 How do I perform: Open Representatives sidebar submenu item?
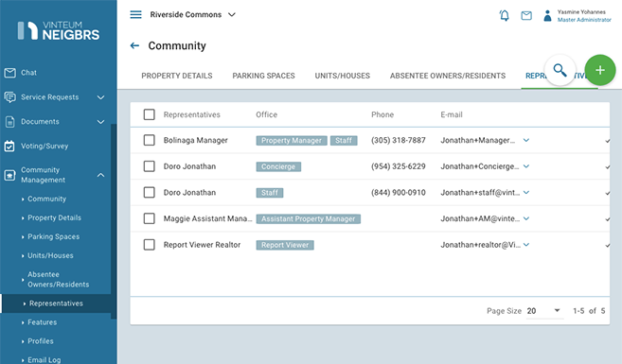click(56, 303)
